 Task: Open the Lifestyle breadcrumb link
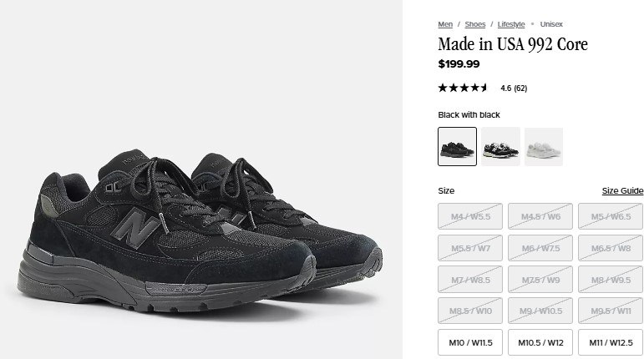coord(511,24)
